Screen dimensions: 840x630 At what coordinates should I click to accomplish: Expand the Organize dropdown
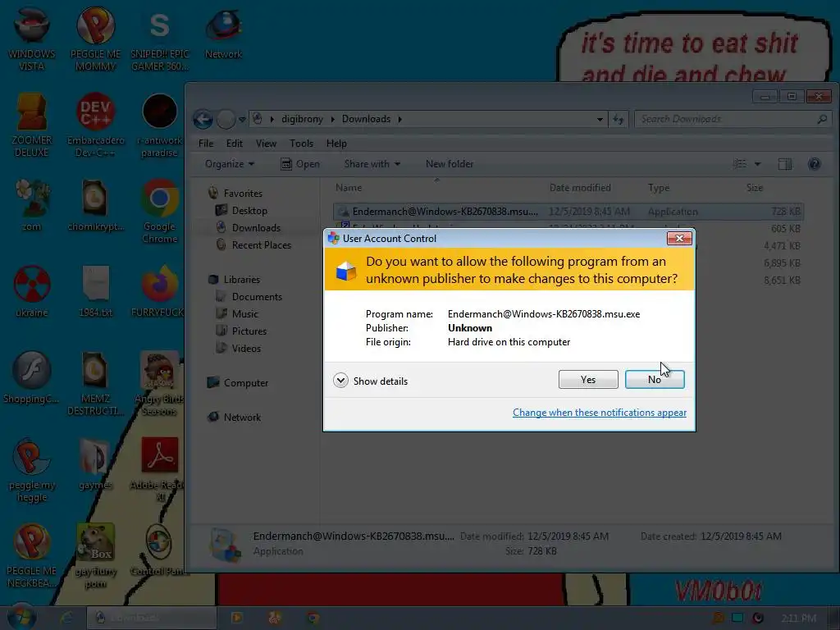coord(230,164)
